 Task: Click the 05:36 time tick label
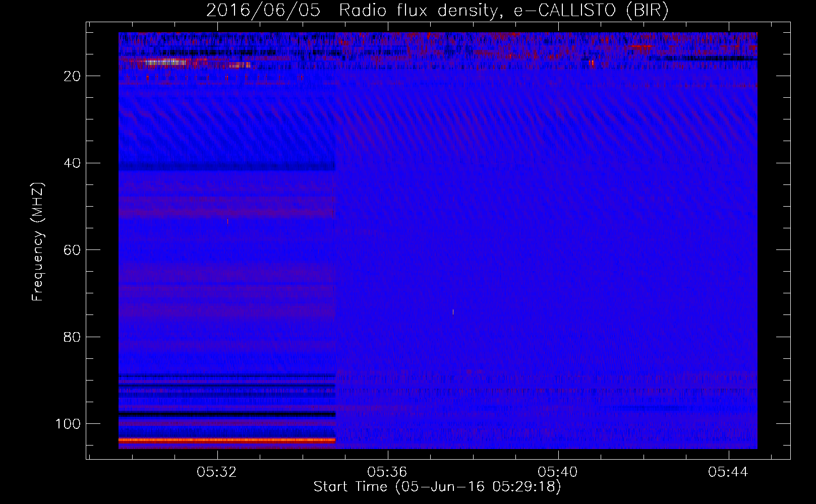pyautogui.click(x=387, y=472)
